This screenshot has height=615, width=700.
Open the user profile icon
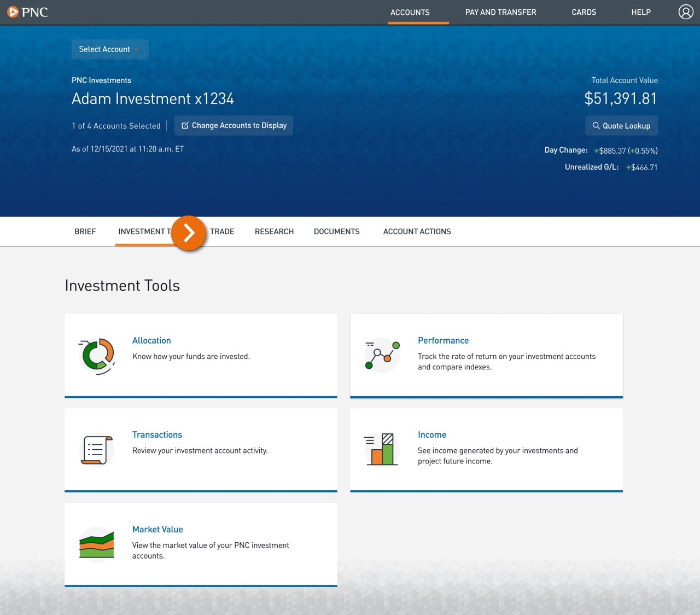coord(686,11)
